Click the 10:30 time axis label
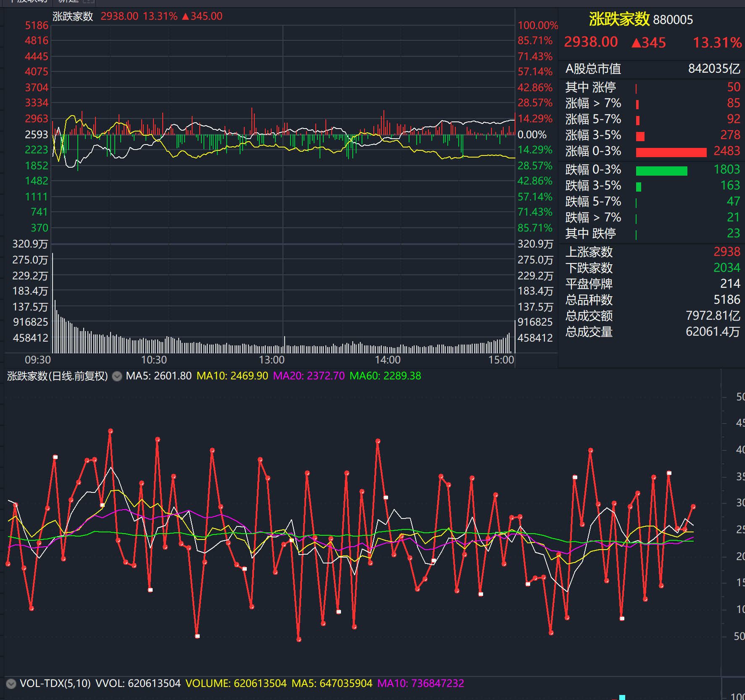The image size is (745, 700). pos(154,360)
